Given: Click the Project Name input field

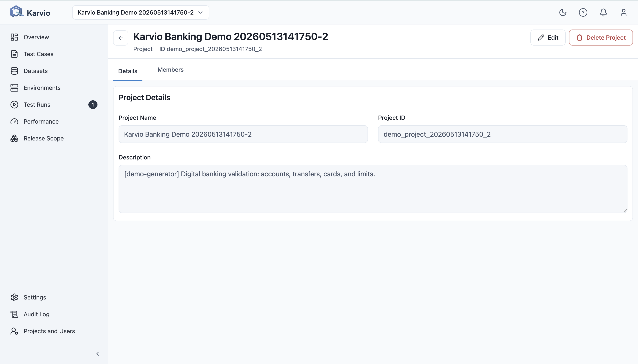Looking at the screenshot, I should pyautogui.click(x=243, y=134).
